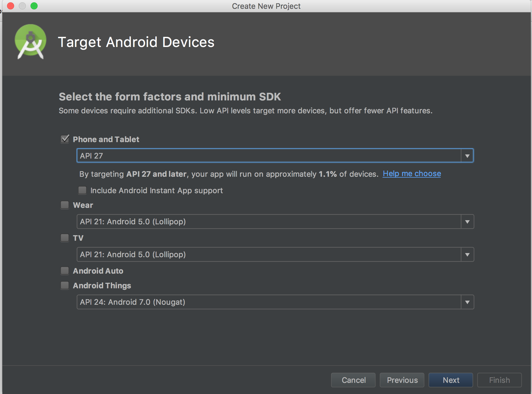Expand the Wear minimum SDK dropdown
Viewport: 532px width, 394px height.
pos(467,222)
